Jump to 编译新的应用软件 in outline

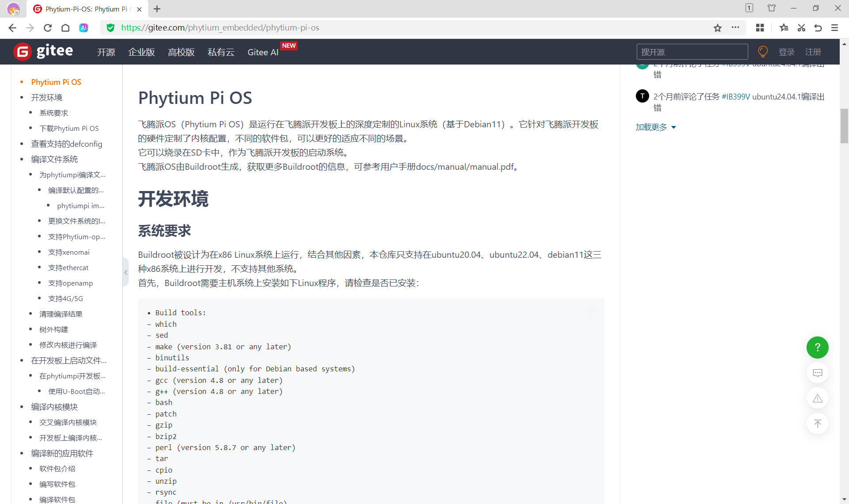coord(62,454)
